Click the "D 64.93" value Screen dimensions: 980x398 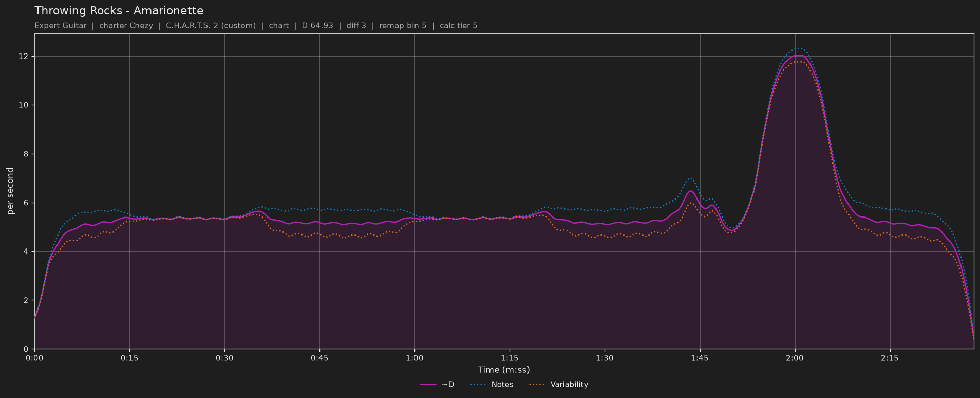coord(317,25)
